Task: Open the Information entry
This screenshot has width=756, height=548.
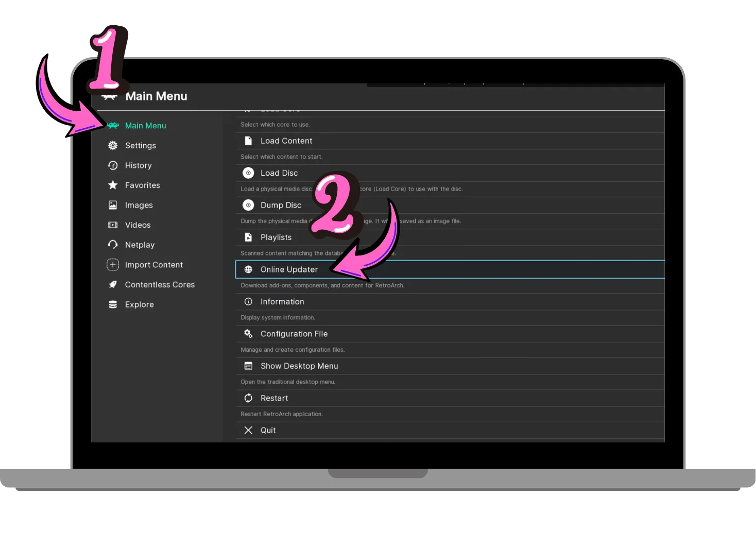Action: pyautogui.click(x=450, y=301)
